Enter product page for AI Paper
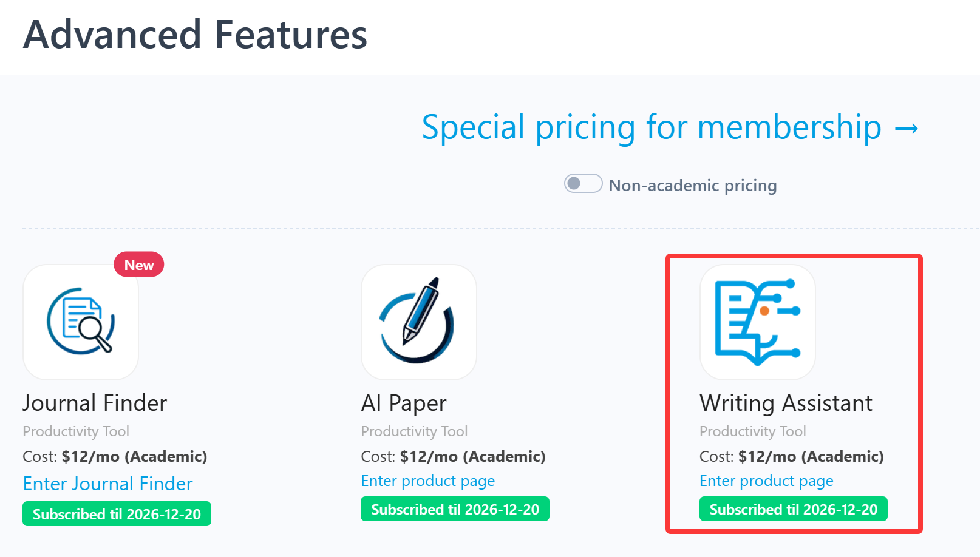 point(428,481)
